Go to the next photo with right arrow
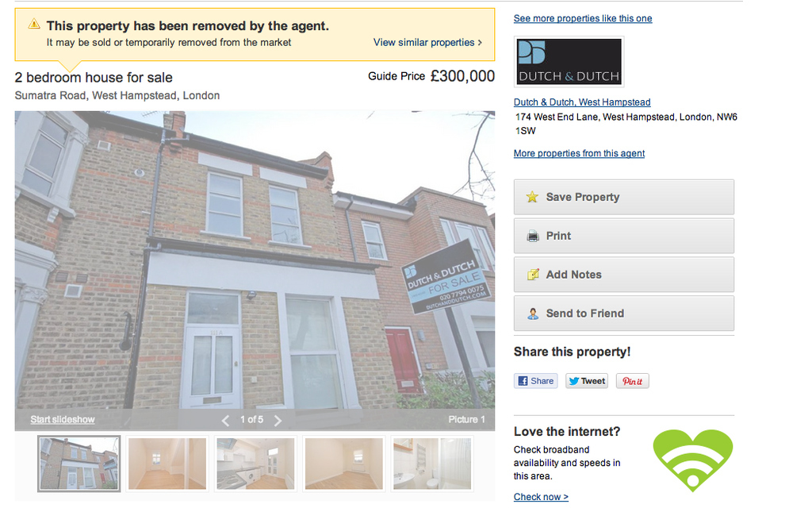The image size is (812, 508). pyautogui.click(x=278, y=421)
